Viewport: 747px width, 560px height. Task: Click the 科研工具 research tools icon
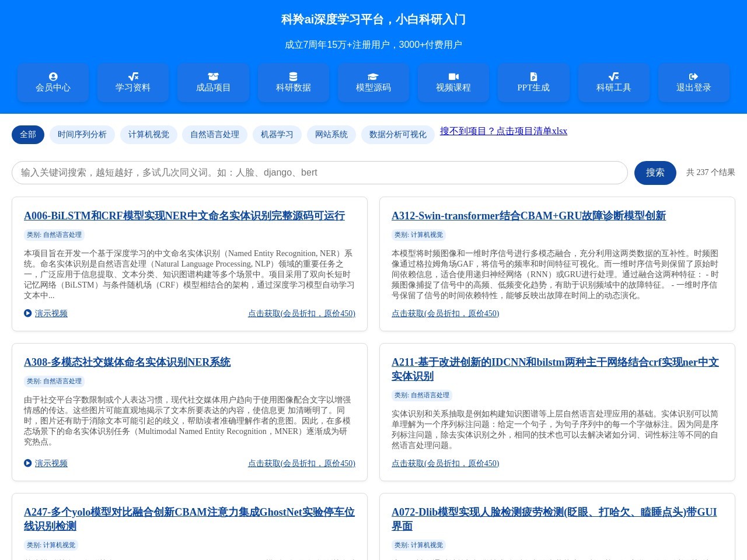click(x=613, y=82)
